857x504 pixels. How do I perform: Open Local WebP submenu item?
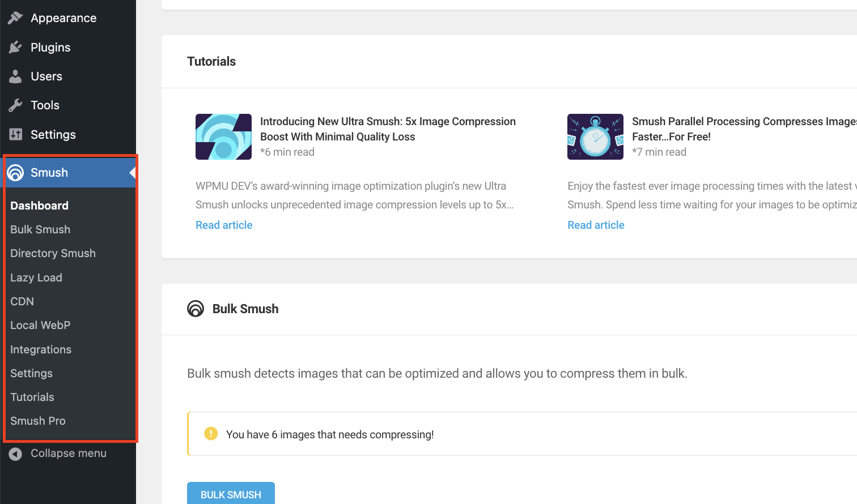point(40,325)
